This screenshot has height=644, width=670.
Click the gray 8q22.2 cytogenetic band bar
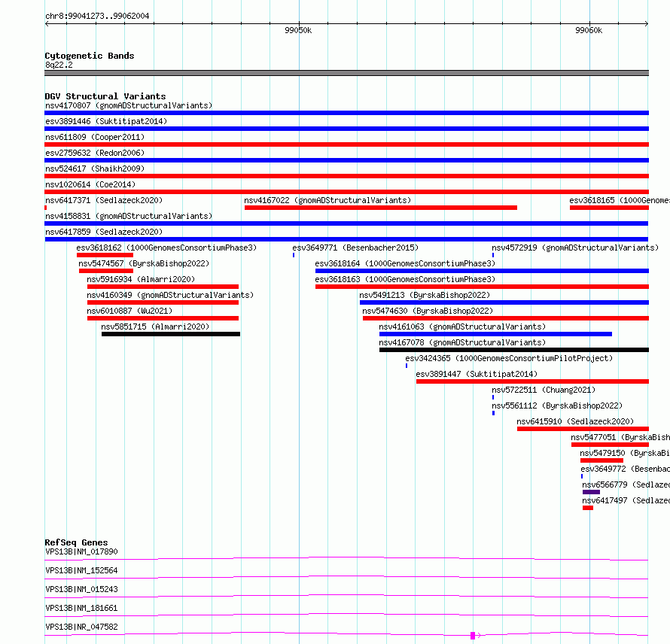point(346,73)
